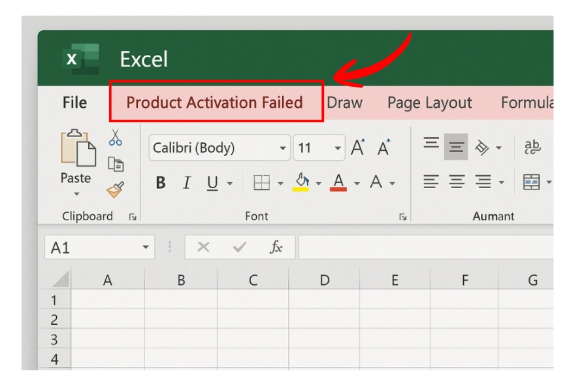This screenshot has width=588, height=392.
Task: Select column C header
Action: click(253, 280)
